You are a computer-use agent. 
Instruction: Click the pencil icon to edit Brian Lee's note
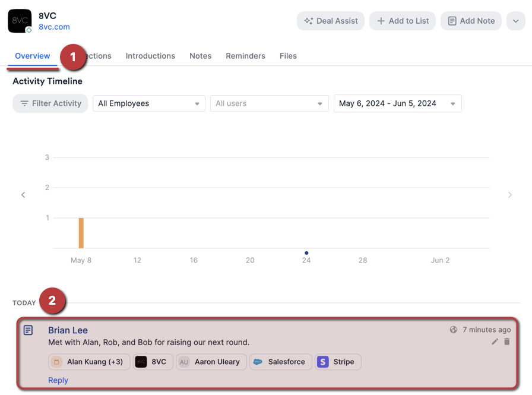(x=495, y=342)
